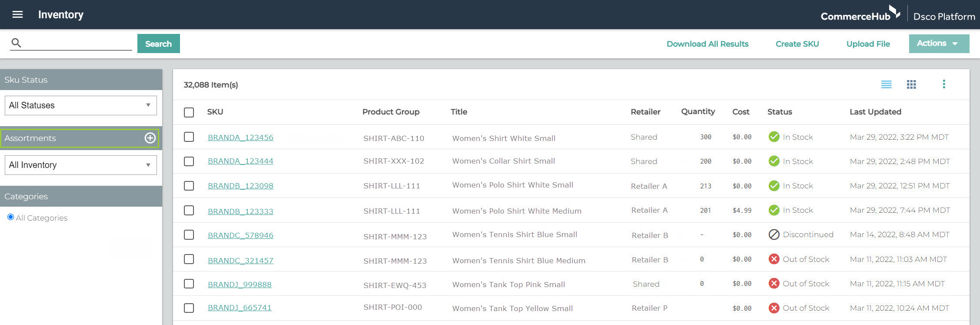Open the hamburger navigation menu

click(17, 14)
